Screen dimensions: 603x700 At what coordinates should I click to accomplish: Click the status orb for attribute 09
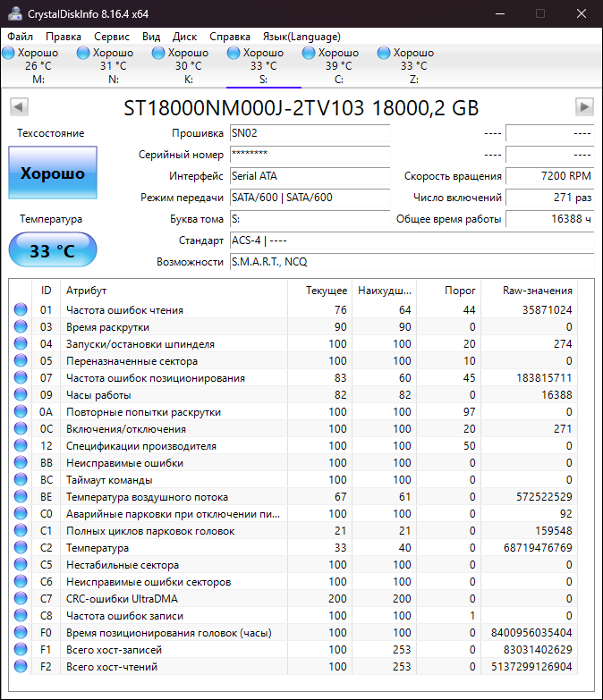pyautogui.click(x=21, y=394)
